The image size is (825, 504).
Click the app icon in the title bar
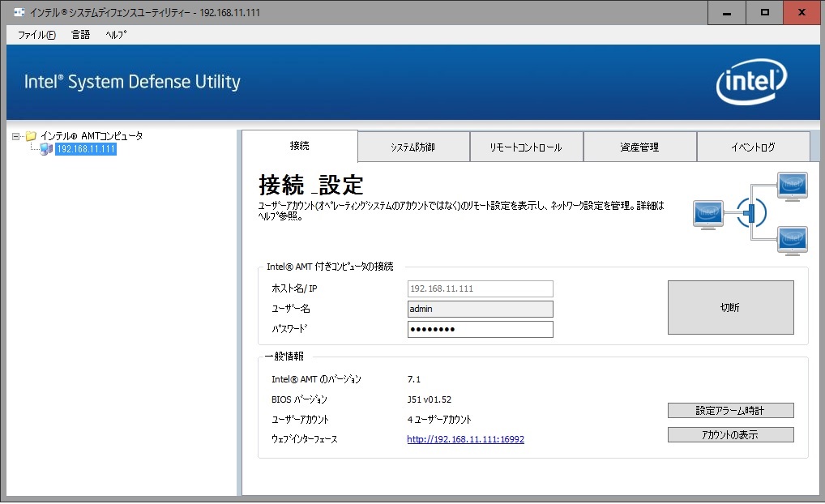point(19,11)
